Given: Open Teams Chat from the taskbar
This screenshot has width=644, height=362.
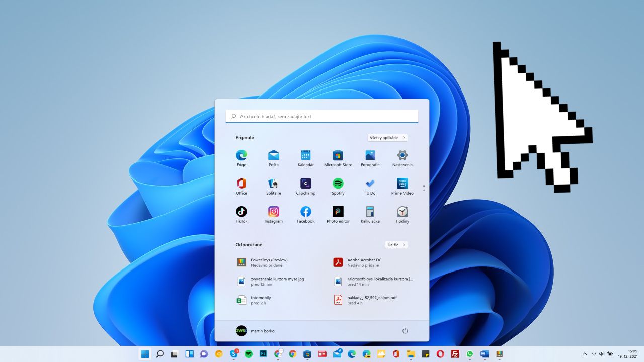Looking at the screenshot, I should (x=204, y=354).
